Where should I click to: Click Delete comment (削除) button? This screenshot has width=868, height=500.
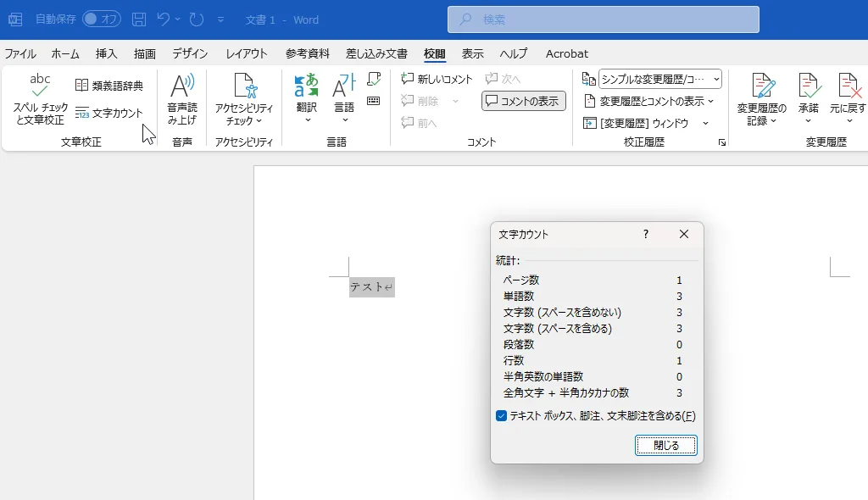(420, 101)
